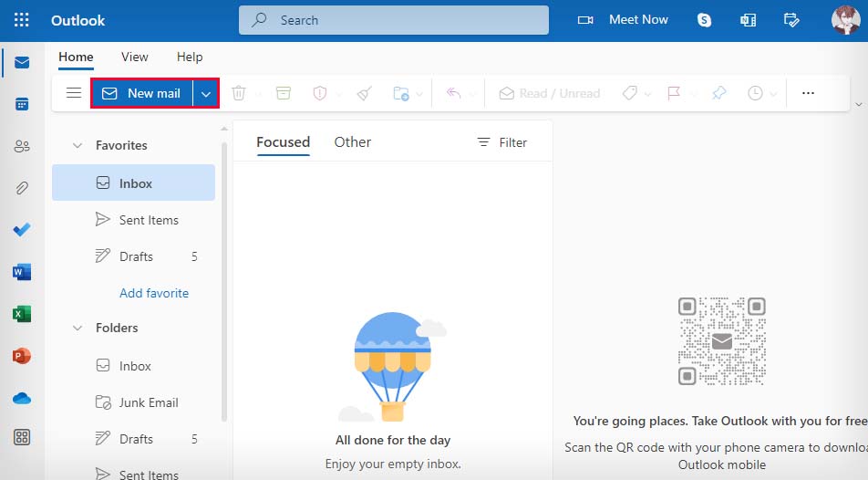This screenshot has width=868, height=480.
Task: Click the Pin icon in toolbar
Action: pos(718,93)
